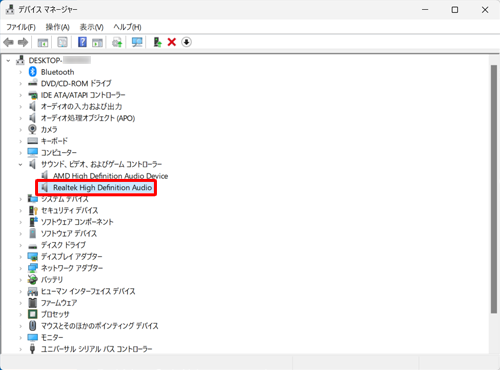Click the USB controller category icon
This screenshot has height=370, width=500.
[32, 349]
